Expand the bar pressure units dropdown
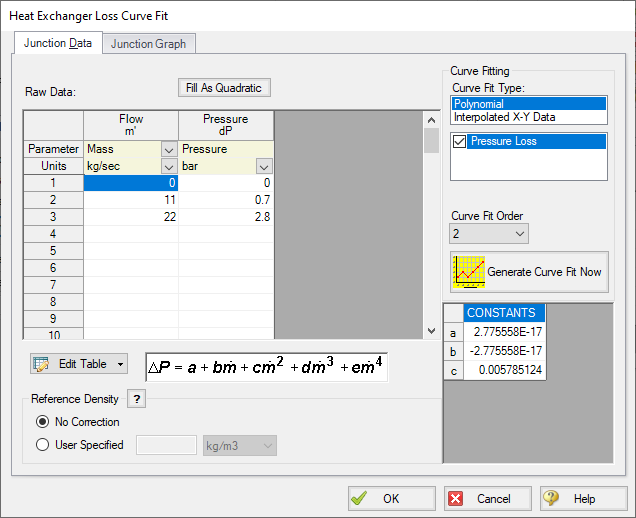Viewport: 636px width, 518px height. point(263,166)
